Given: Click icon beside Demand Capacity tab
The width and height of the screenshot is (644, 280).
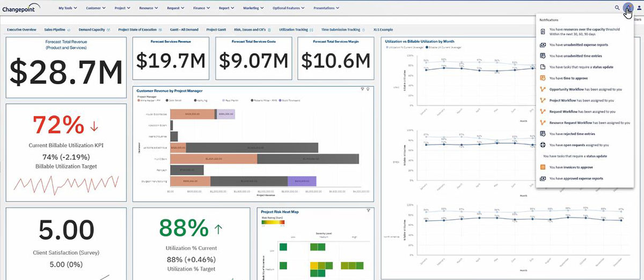Looking at the screenshot, I should point(109,30).
